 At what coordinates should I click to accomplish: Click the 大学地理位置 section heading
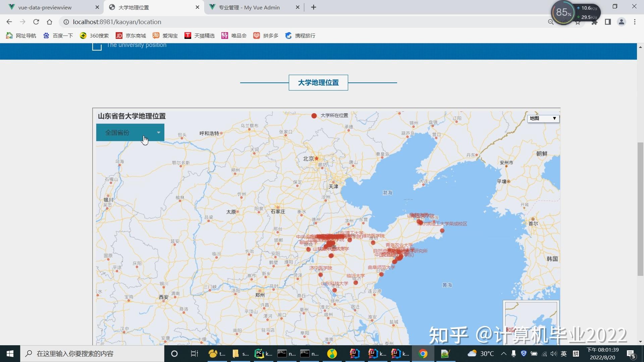pos(318,82)
